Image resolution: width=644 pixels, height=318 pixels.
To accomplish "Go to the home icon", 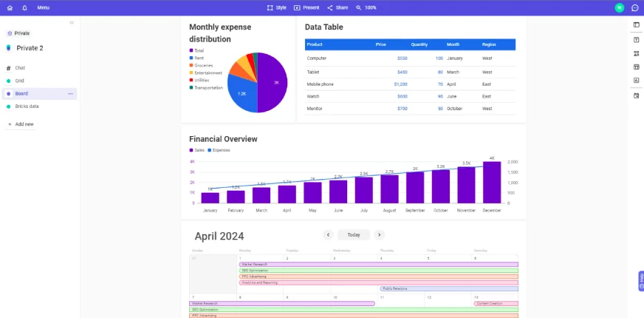I will coord(10,8).
